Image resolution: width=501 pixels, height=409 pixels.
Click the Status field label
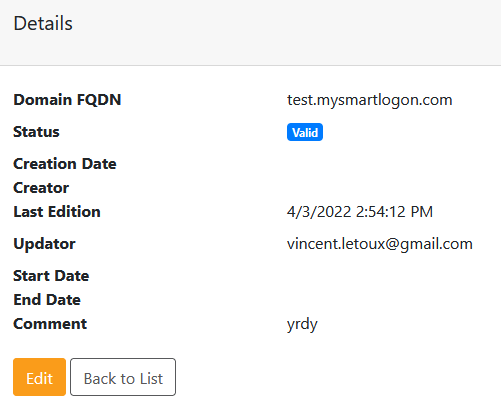(x=36, y=132)
